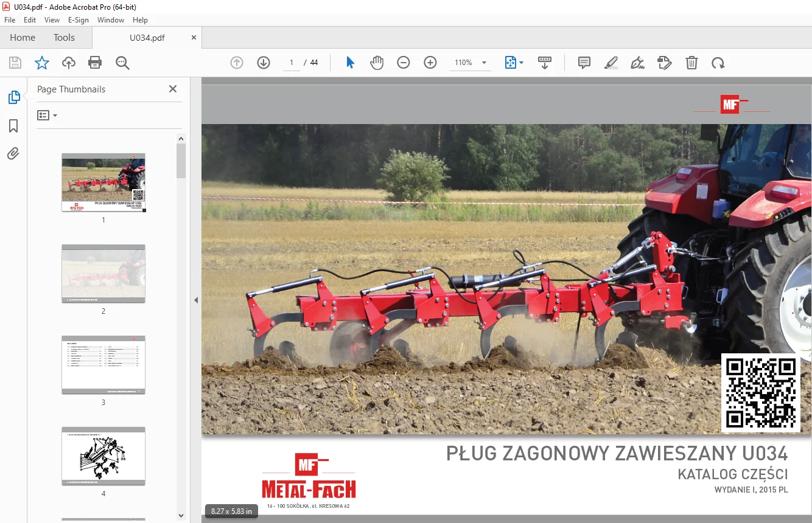812x523 pixels.
Task: Go to previous page arrow
Action: 237,63
